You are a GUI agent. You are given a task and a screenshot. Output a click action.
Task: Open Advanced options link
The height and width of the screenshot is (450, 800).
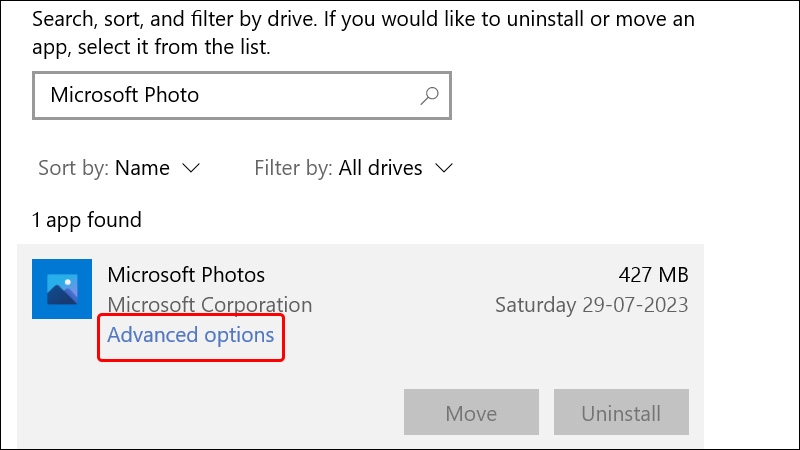pos(190,335)
